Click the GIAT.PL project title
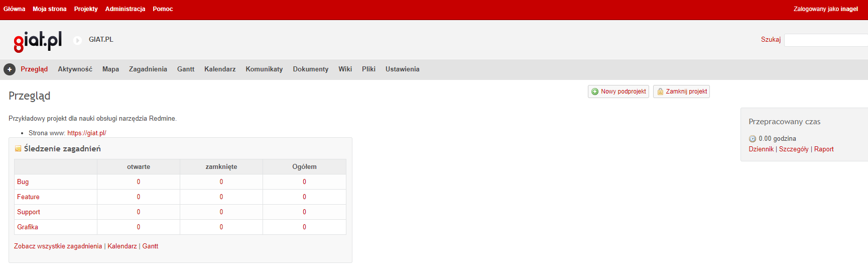The image size is (868, 267). coord(101,40)
